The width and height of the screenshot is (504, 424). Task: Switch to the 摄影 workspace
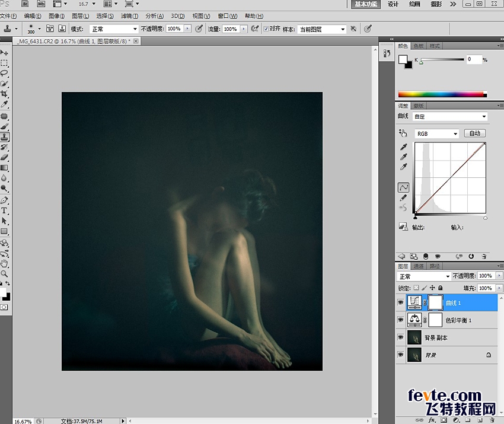point(436,4)
